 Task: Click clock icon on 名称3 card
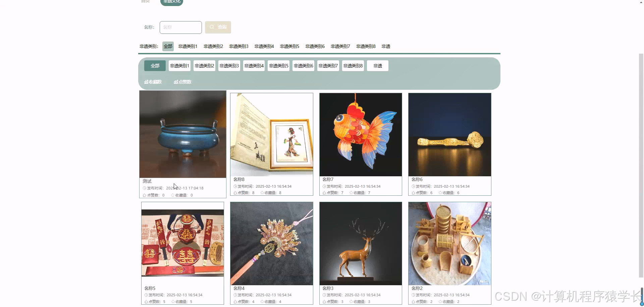tap(324, 295)
